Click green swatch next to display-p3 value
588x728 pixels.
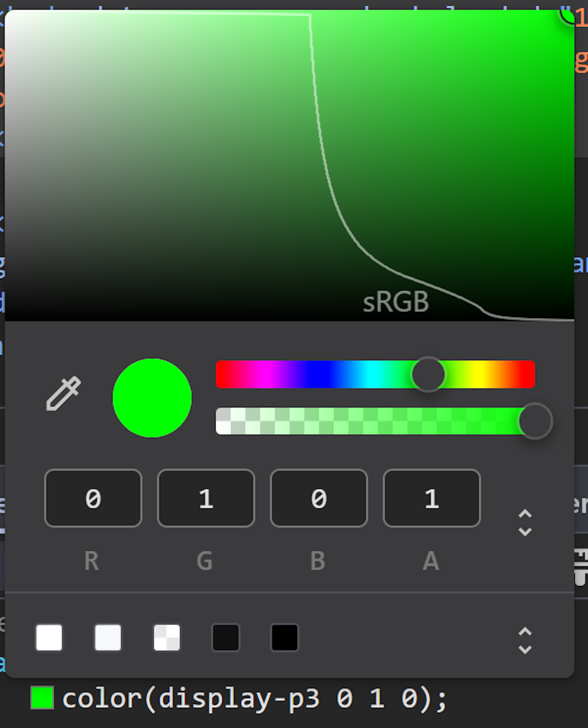tap(42, 698)
